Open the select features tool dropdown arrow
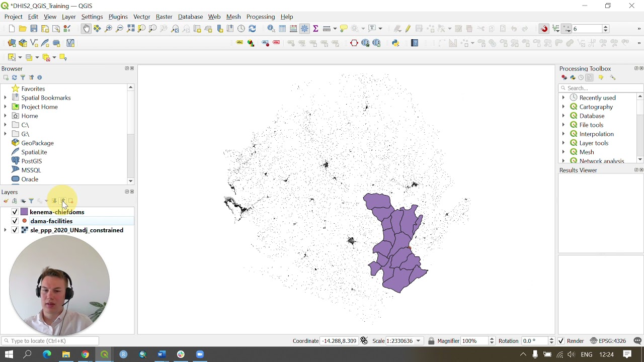 point(21,57)
